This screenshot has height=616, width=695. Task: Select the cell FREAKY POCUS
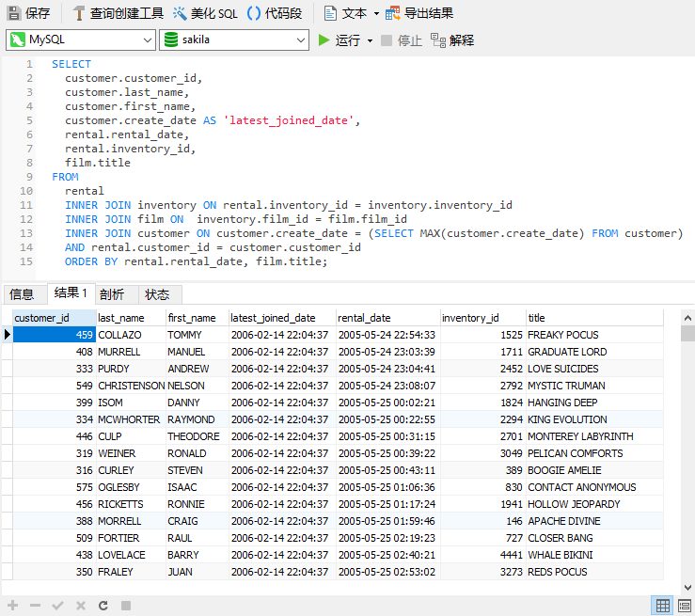(594, 335)
